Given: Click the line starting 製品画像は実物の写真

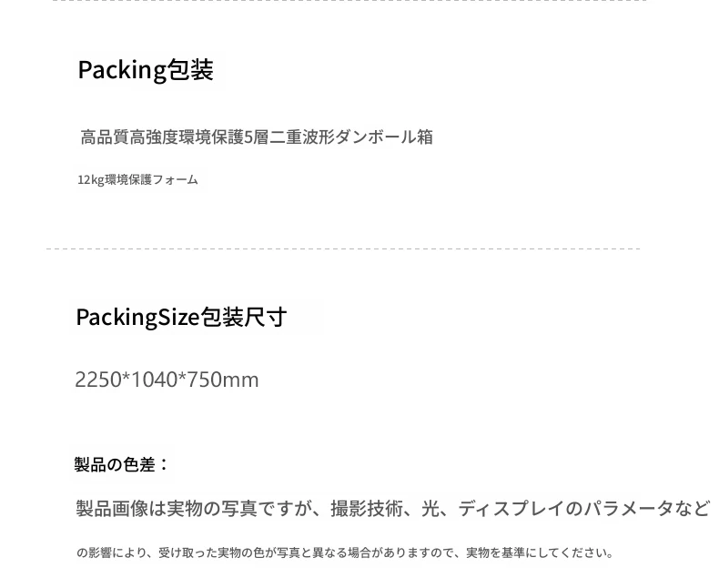Looking at the screenshot, I should 392,508.
